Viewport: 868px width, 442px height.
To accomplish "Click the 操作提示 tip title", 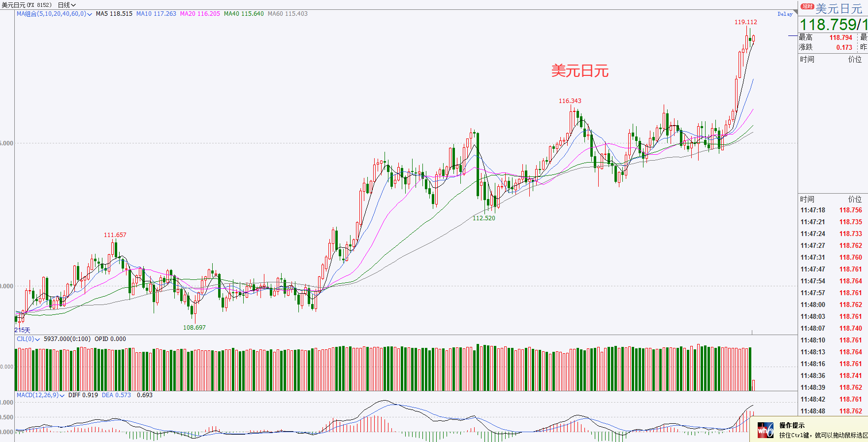I will (792, 425).
